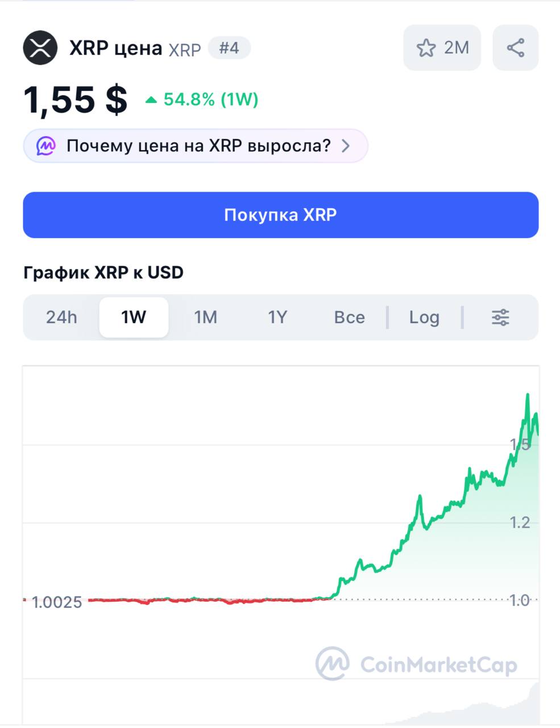Expand "Почему цена на XRP выросла?" chevron

point(346,146)
